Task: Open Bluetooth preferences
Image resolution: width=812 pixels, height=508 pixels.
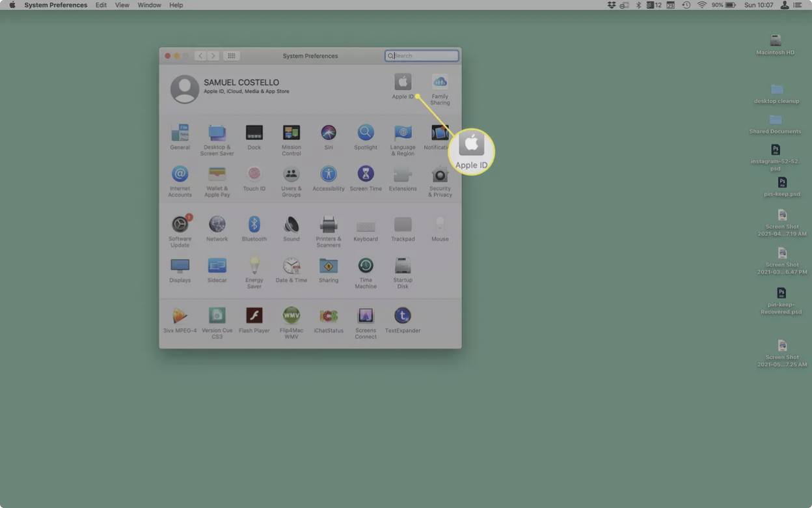Action: 254,225
